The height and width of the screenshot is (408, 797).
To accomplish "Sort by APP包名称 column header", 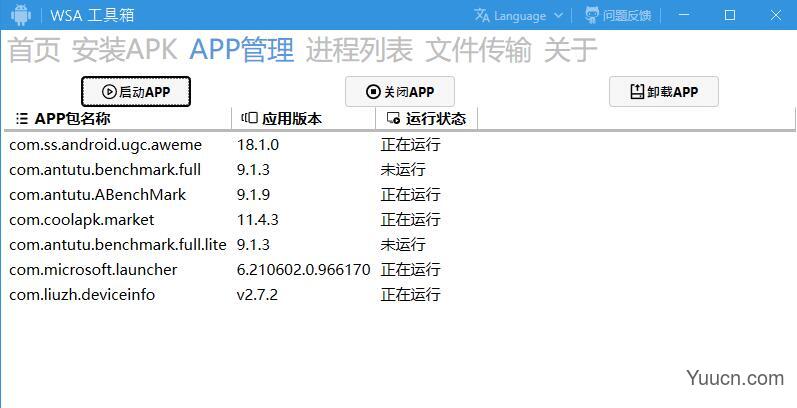I will pyautogui.click(x=72, y=119).
